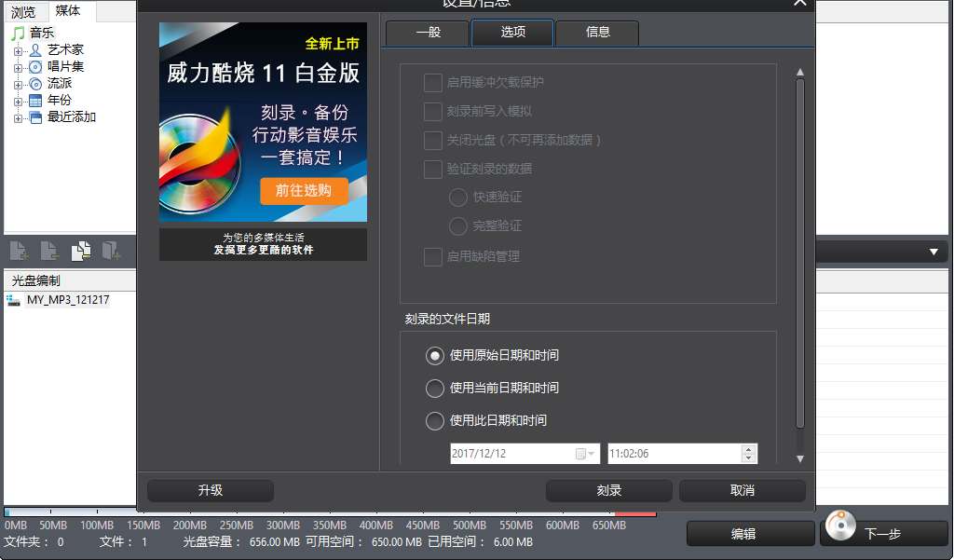Select the 使用当前日期和时间 radio button
The image size is (954, 560).
434,389
